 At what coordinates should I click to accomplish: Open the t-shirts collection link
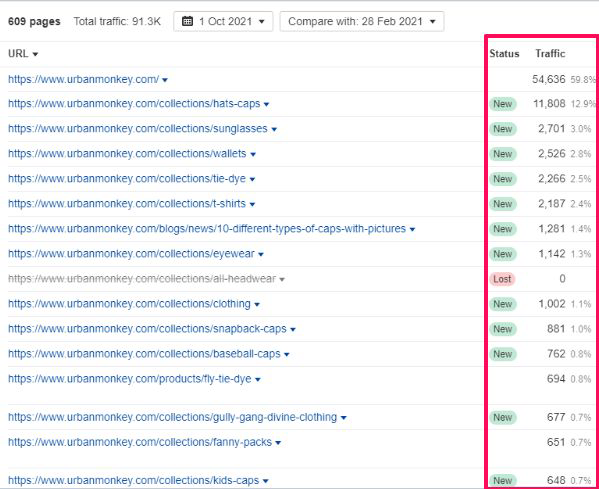coord(127,204)
